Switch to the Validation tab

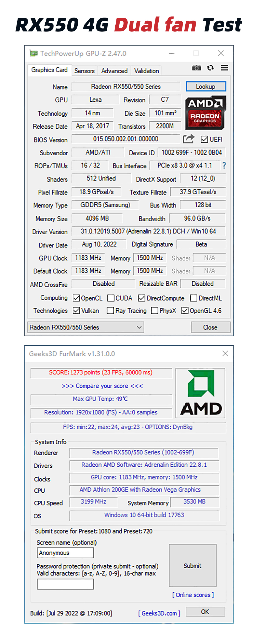pyautogui.click(x=146, y=71)
